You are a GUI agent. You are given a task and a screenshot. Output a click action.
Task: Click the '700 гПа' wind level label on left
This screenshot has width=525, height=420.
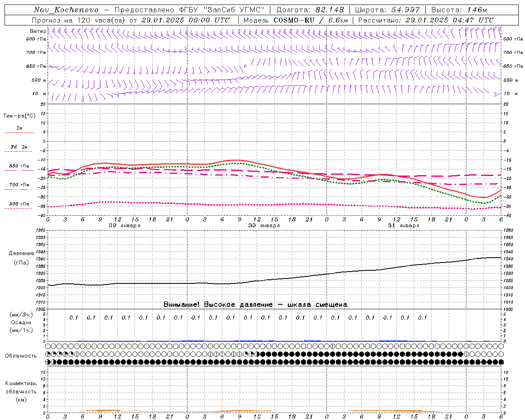pos(36,52)
